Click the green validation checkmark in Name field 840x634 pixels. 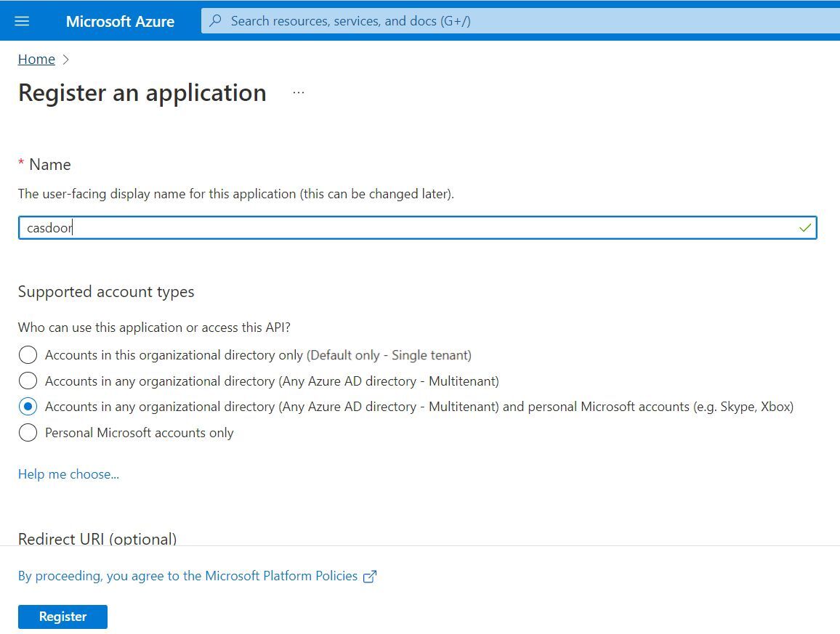tap(804, 228)
